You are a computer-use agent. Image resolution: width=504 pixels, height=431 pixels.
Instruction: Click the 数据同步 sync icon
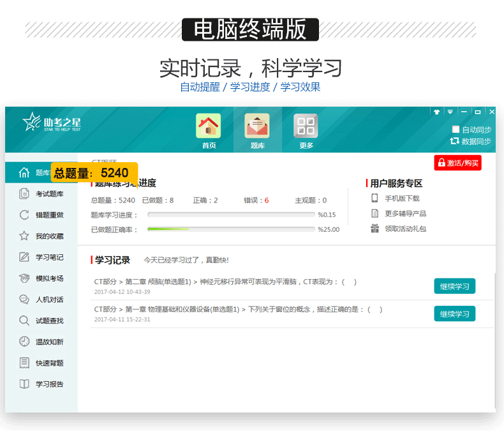[x=454, y=141]
